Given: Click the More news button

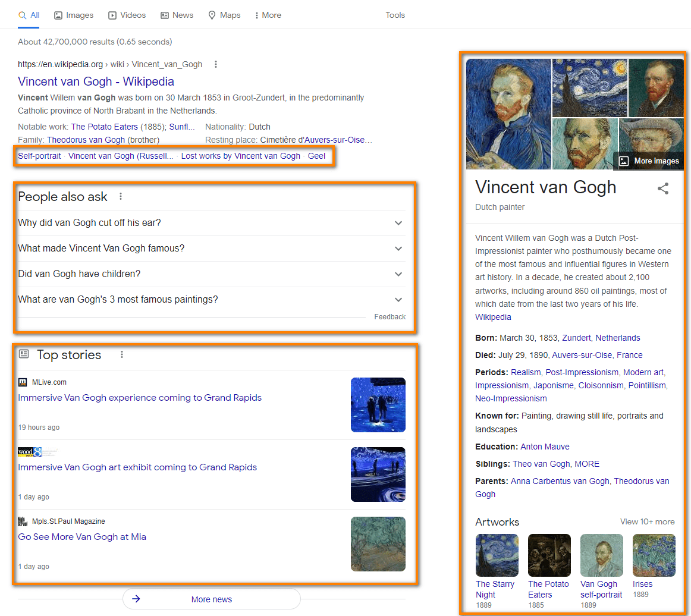Looking at the screenshot, I should pos(211,599).
